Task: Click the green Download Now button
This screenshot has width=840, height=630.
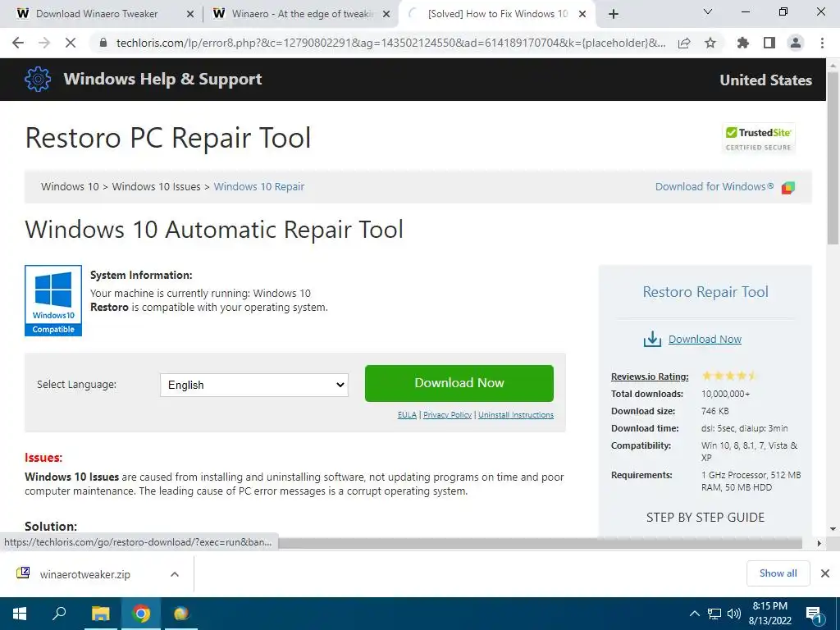Action: (459, 383)
